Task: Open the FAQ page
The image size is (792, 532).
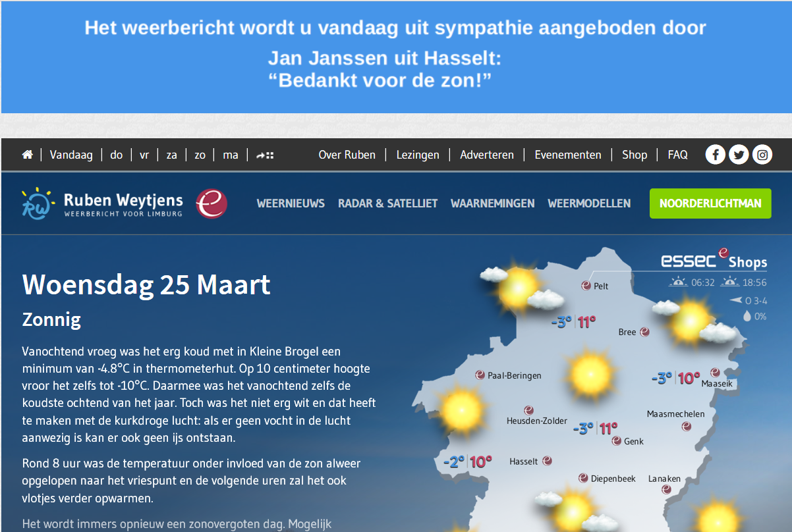Action: (678, 155)
